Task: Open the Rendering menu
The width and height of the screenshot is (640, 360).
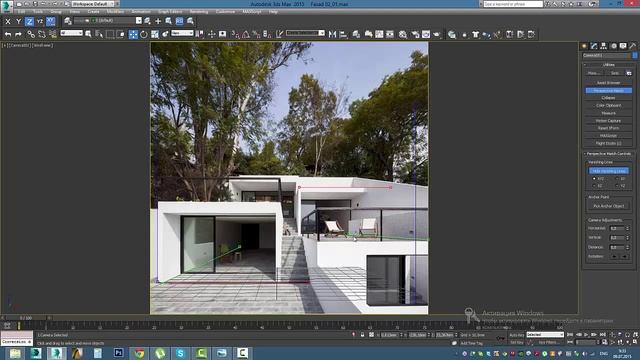Action: (x=199, y=12)
